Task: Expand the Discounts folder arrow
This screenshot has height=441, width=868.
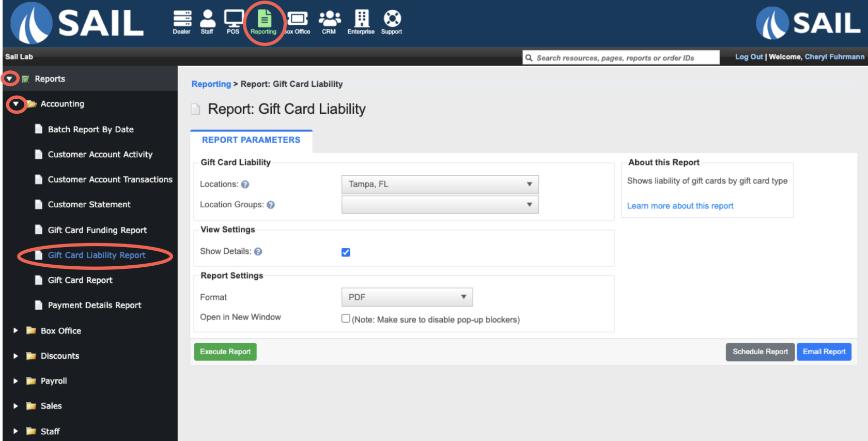Action: coord(16,356)
